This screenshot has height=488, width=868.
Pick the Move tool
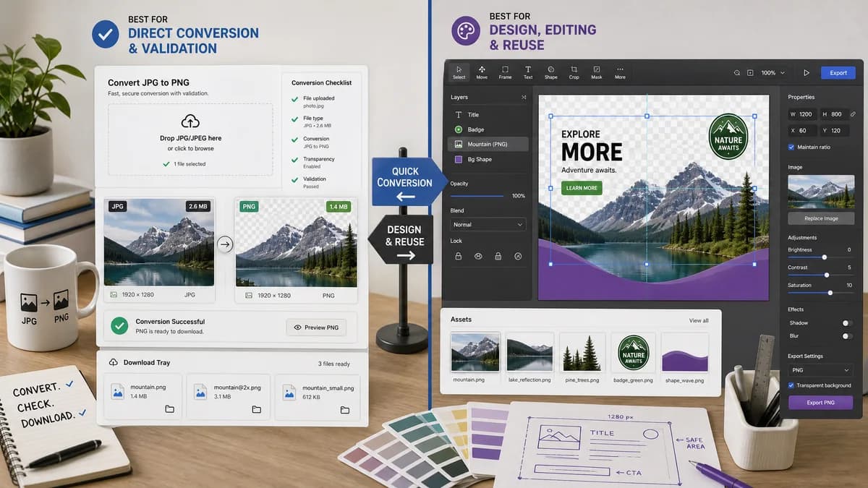click(482, 72)
